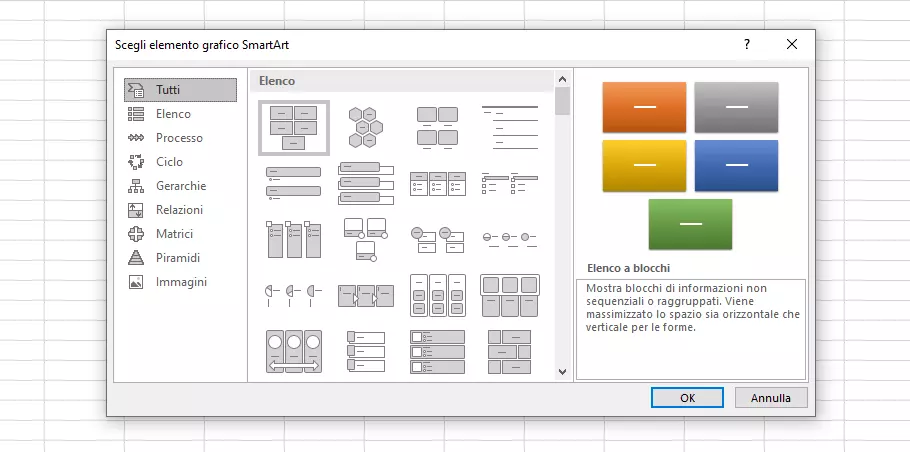Screen dimensions: 910x452
Task: Select the Picture Strips layout thumbnail
Action: click(366, 350)
